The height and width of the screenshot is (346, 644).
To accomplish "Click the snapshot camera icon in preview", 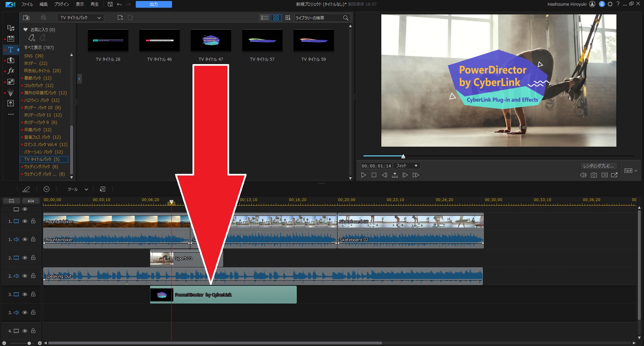I will (x=594, y=175).
